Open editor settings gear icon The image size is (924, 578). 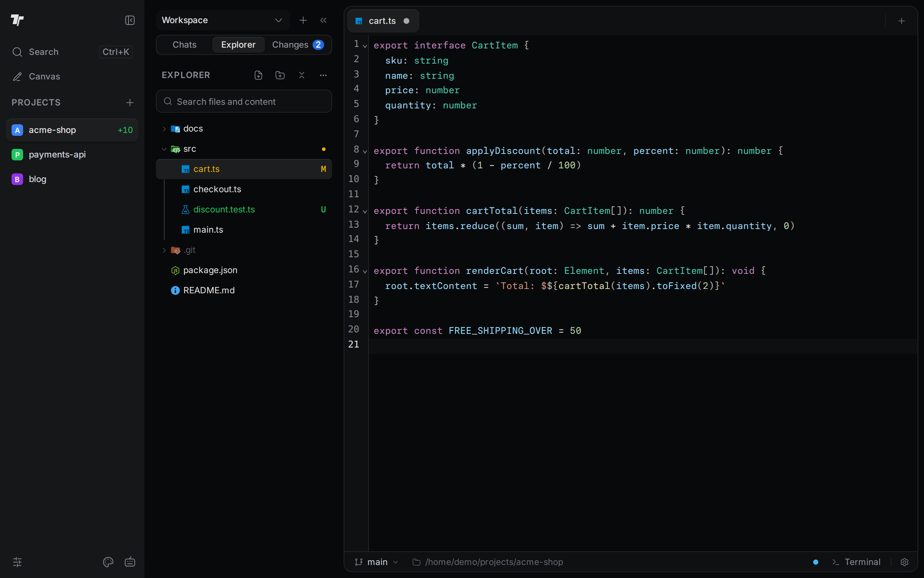click(904, 562)
